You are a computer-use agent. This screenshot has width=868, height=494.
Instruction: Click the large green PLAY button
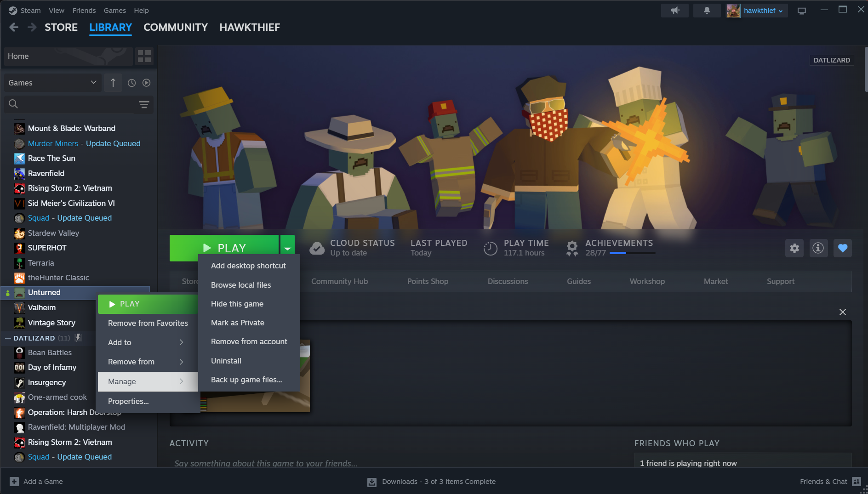[224, 248]
